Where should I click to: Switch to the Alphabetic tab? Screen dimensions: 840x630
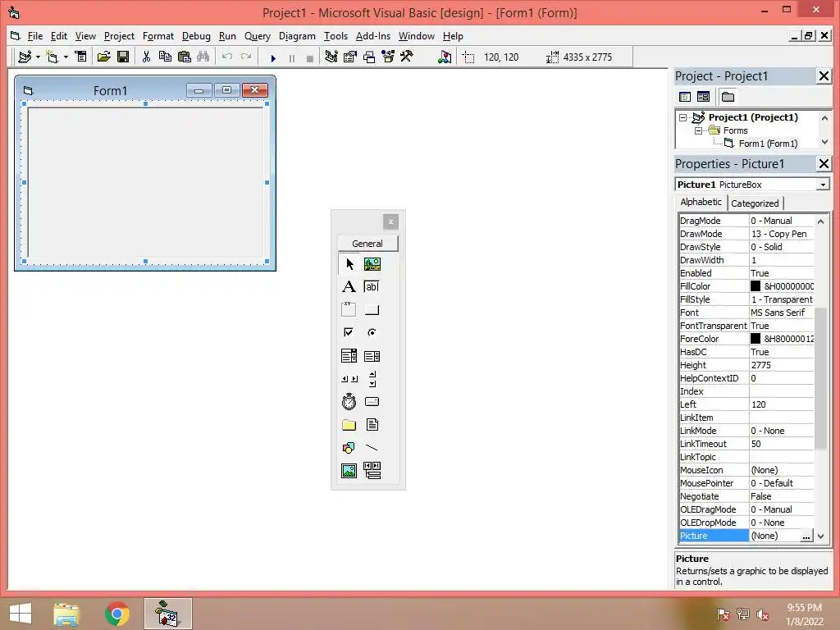(x=701, y=202)
